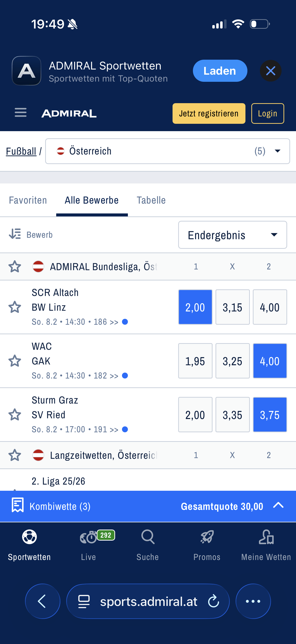The image size is (296, 644).
Task: Switch to the Tabelle tab
Action: 151,200
